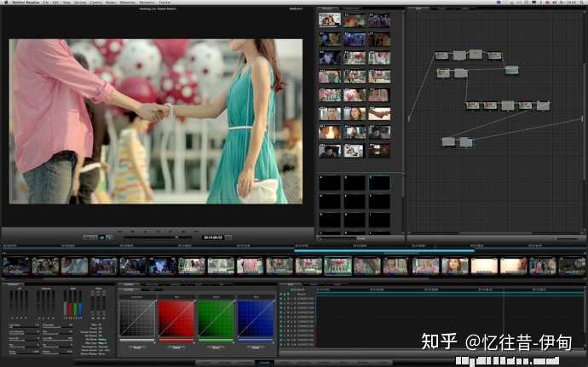Click the play forward transport button
Screen dimensions: 588x367
[x=170, y=232]
